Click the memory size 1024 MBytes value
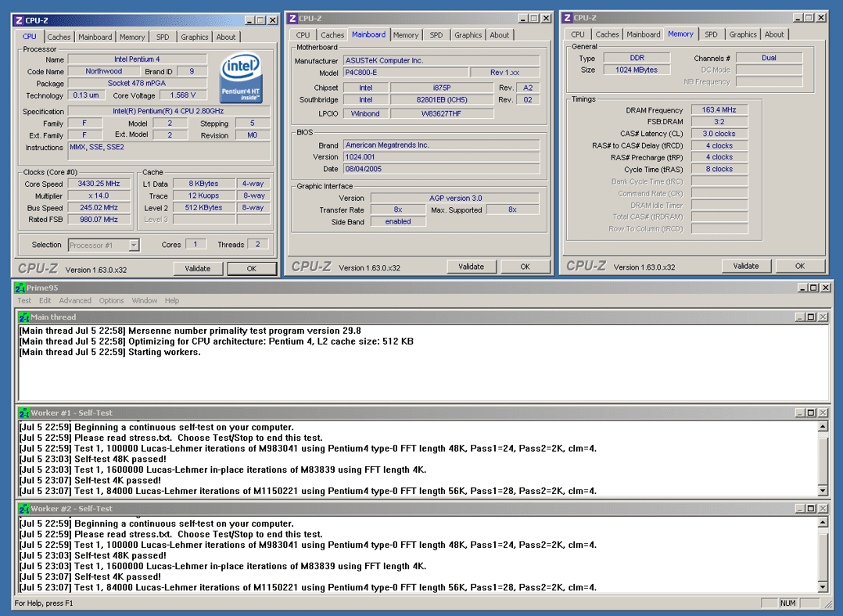This screenshot has height=616, width=843. point(637,70)
